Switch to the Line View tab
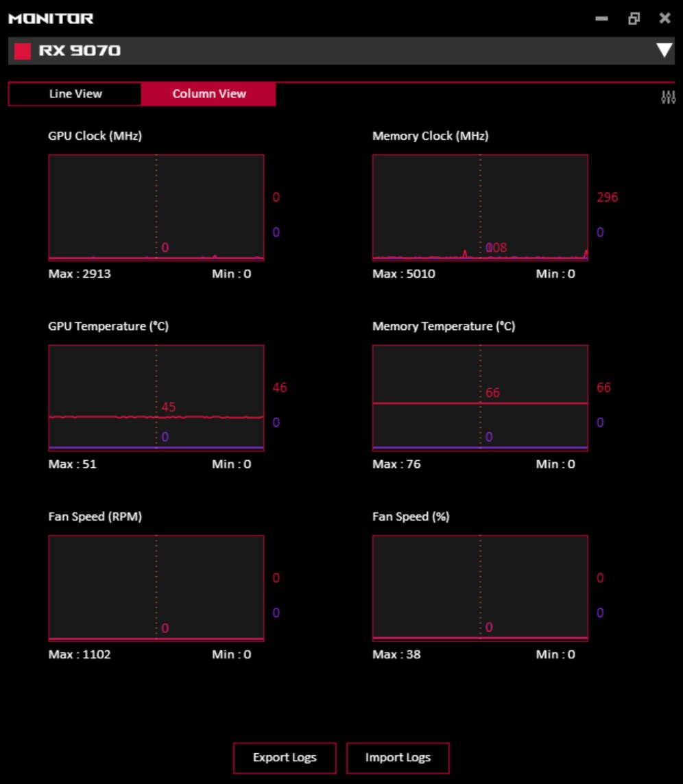This screenshot has height=784, width=683. (75, 94)
